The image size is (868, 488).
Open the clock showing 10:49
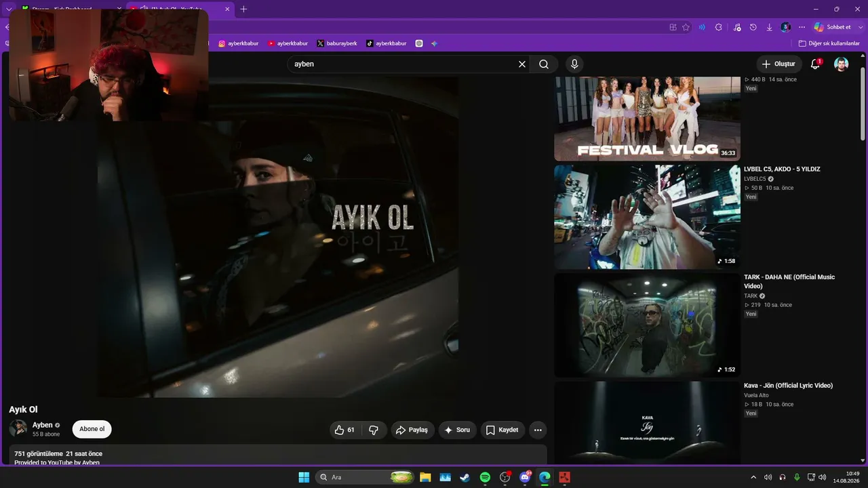[847, 477]
